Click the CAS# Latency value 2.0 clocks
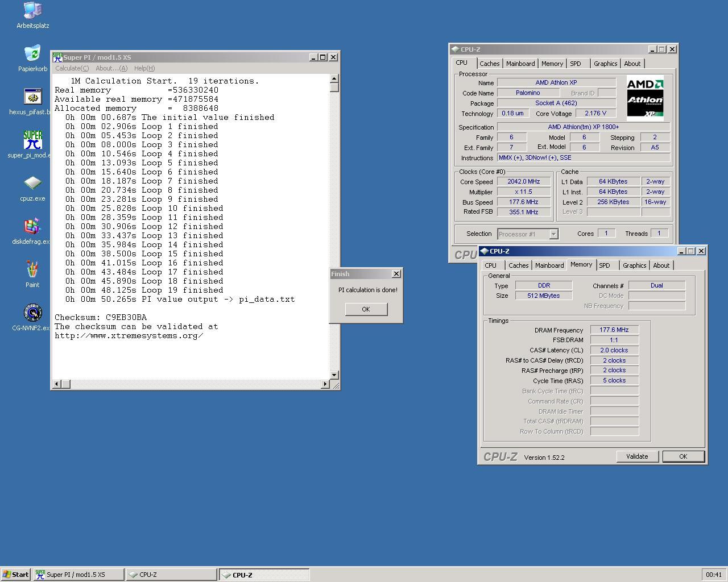This screenshot has width=728, height=582. [614, 350]
